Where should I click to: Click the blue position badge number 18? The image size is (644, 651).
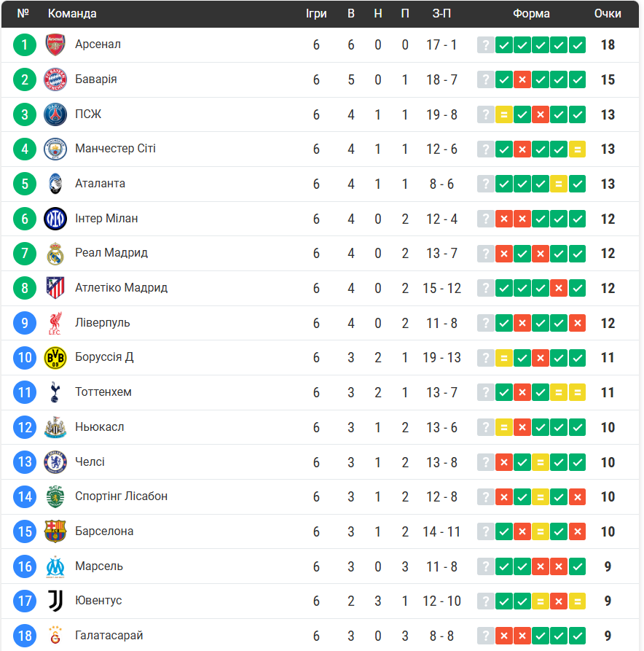tap(25, 636)
